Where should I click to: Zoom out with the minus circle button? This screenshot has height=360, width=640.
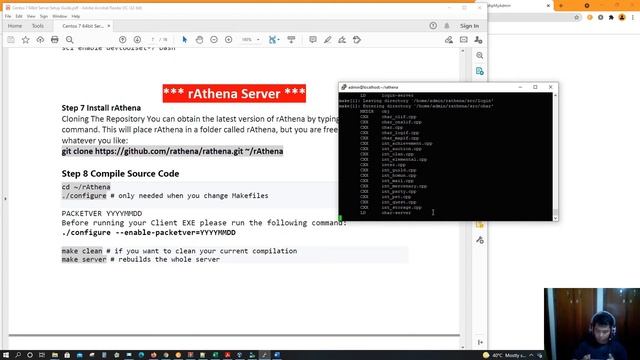click(x=214, y=40)
